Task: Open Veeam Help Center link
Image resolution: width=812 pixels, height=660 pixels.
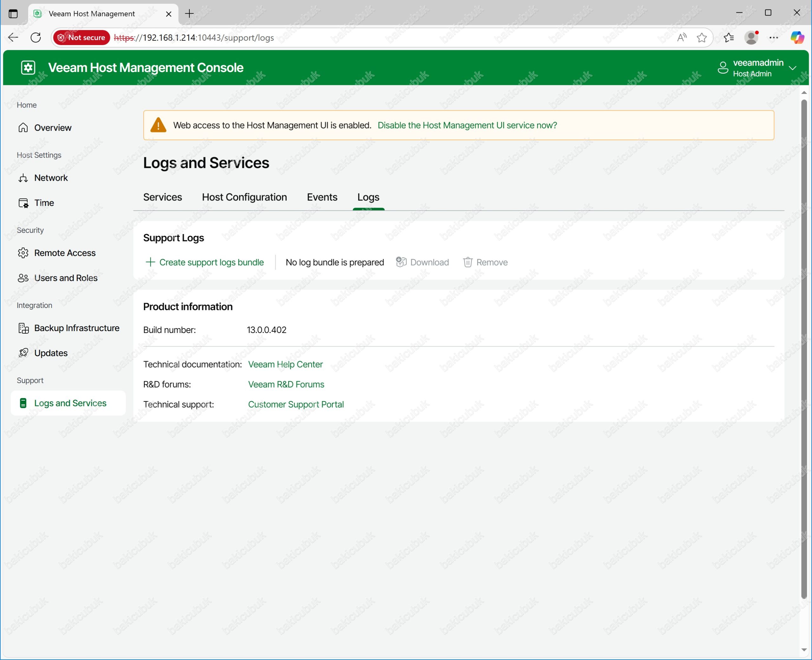Action: (x=285, y=364)
